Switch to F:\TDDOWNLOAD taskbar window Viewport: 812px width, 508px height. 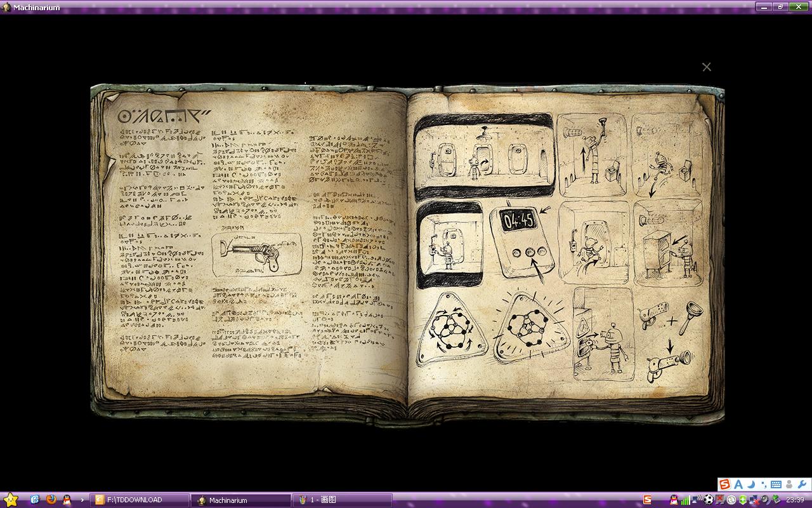tap(140, 500)
